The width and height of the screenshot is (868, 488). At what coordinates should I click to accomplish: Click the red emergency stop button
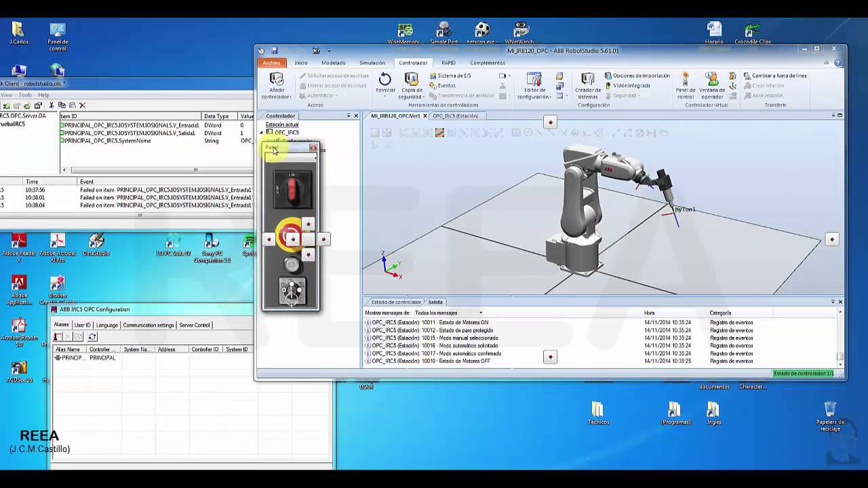coord(290,235)
